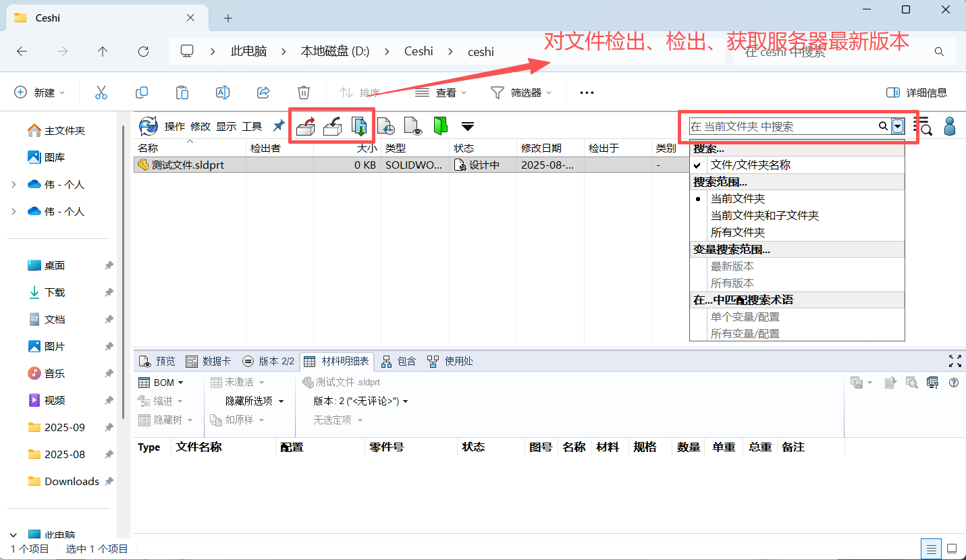Click the Up arrow to parent folder
Viewport: 966px width, 560px height.
103,51
